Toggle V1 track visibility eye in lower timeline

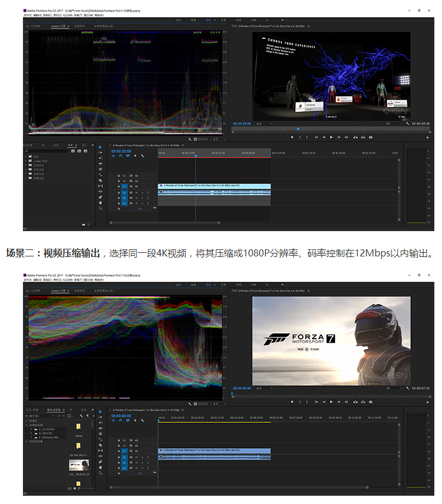pos(136,451)
